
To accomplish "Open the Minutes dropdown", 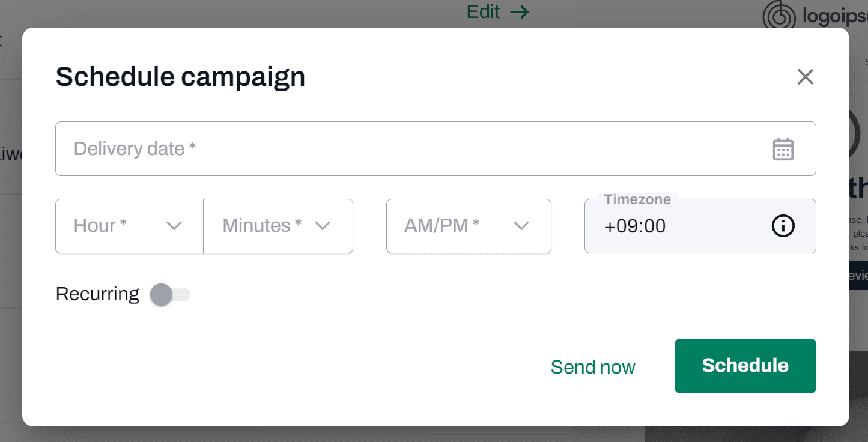I will click(270, 226).
